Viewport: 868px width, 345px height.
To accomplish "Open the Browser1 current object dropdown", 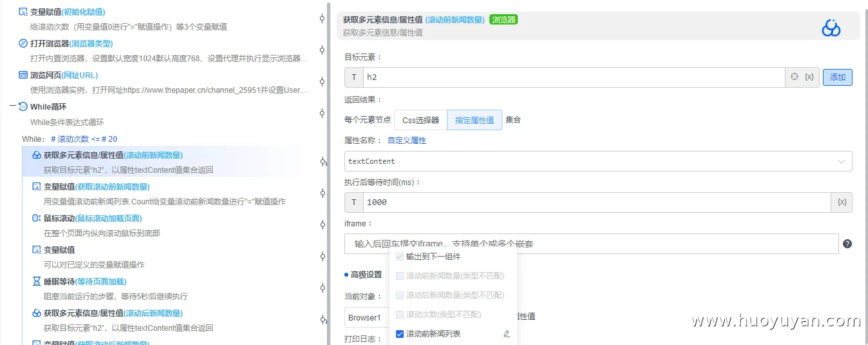I will coord(366,318).
